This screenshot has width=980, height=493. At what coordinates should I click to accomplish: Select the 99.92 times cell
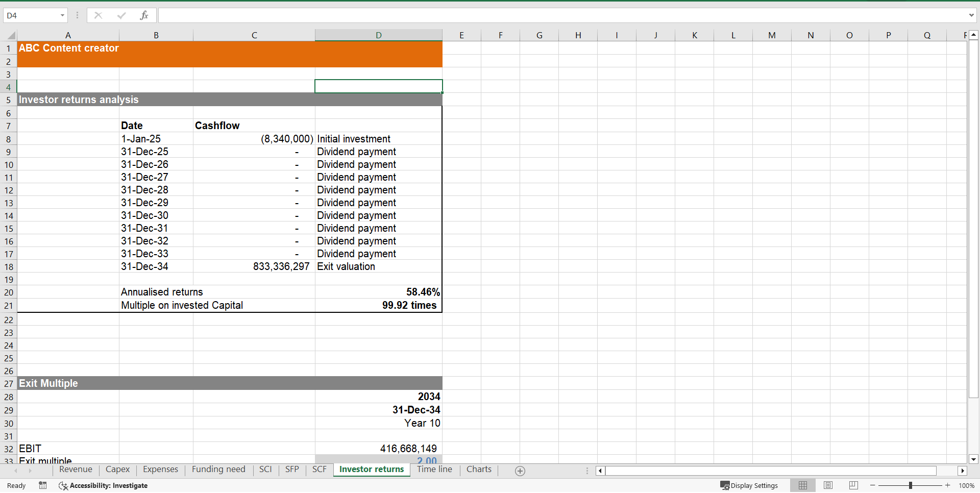coord(379,305)
